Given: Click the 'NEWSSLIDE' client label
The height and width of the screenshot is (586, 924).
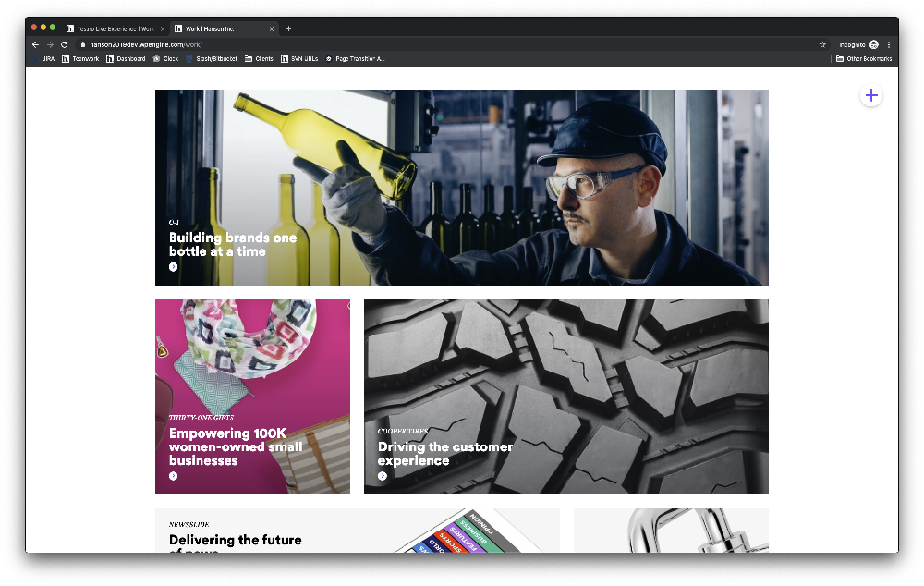Looking at the screenshot, I should tap(189, 524).
